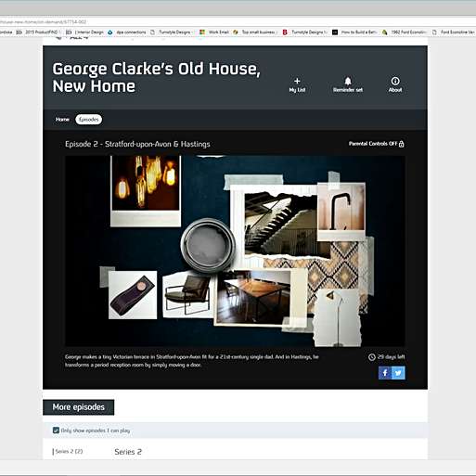This screenshot has width=476, height=476.
Task: Switch to the Episodes tab
Action: 88,120
